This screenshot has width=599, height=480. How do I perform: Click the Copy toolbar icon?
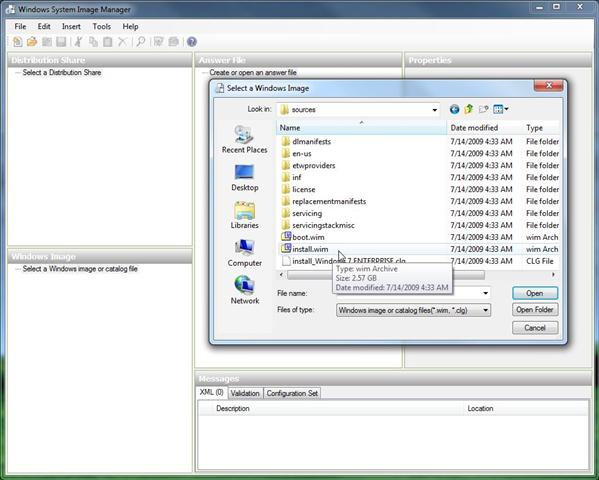[93, 42]
